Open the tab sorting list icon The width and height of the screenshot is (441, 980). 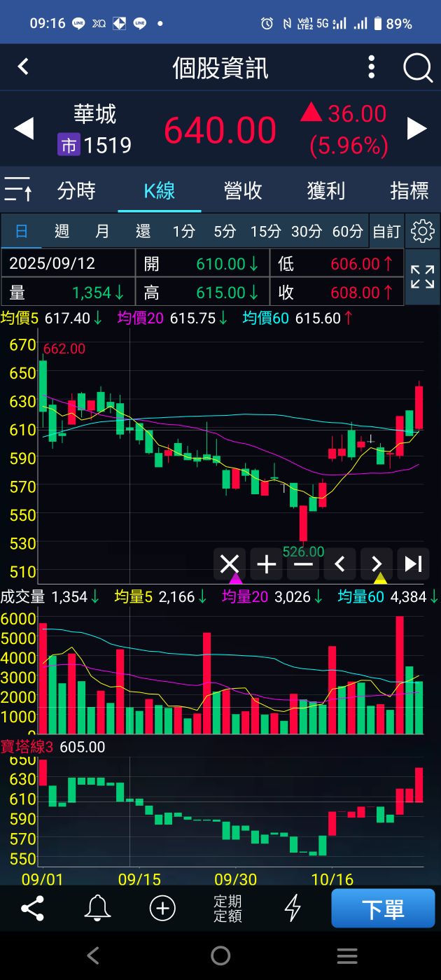tap(18, 190)
